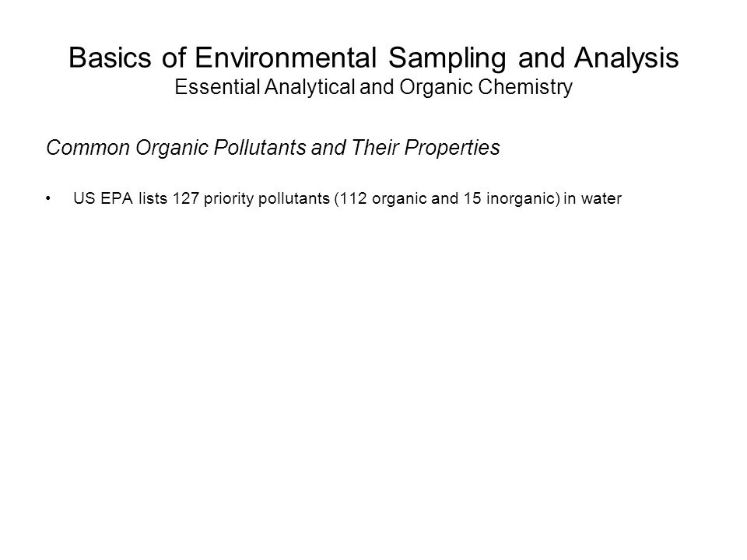747x560 pixels.
Task: Click the words "in water" ending the bullet
Action: (592, 198)
